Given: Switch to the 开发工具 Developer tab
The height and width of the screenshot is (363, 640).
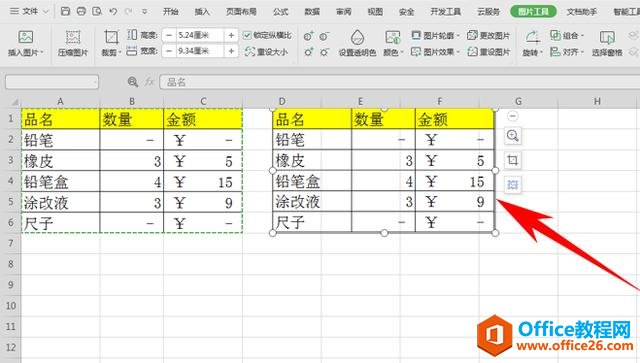Looking at the screenshot, I should 446,11.
